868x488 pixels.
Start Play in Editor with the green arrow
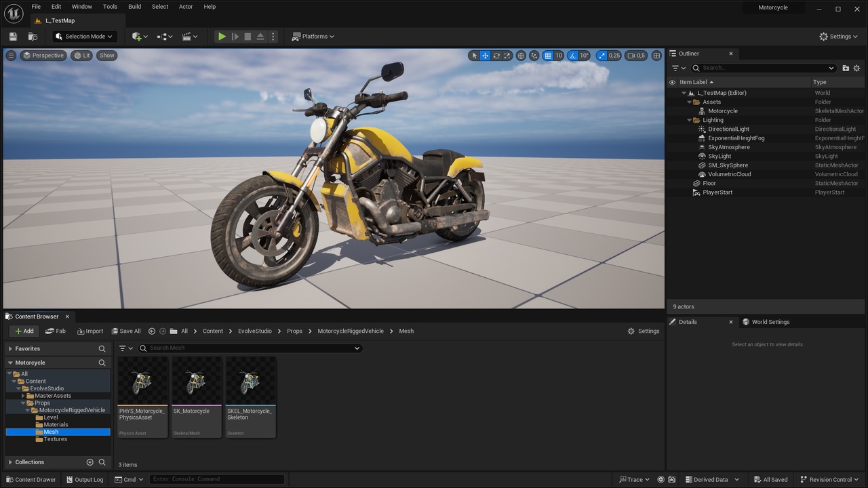click(222, 37)
